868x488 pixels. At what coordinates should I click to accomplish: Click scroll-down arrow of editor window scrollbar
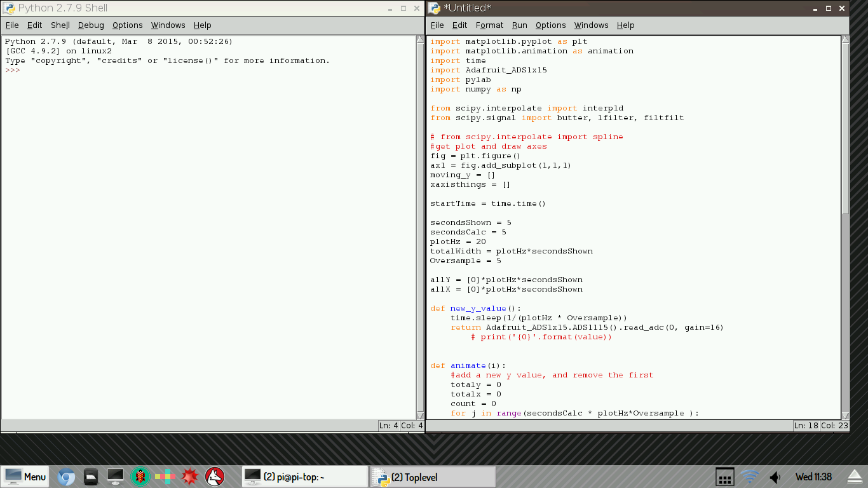[845, 415]
